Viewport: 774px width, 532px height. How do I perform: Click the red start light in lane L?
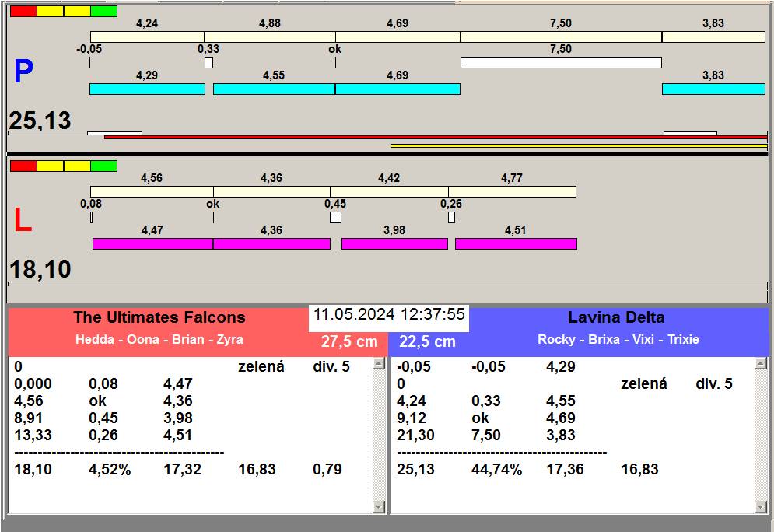[x=23, y=166]
